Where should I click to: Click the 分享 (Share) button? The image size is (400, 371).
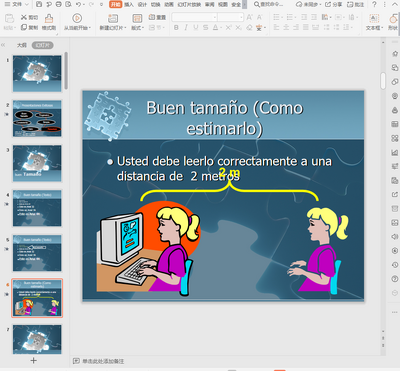334,5
